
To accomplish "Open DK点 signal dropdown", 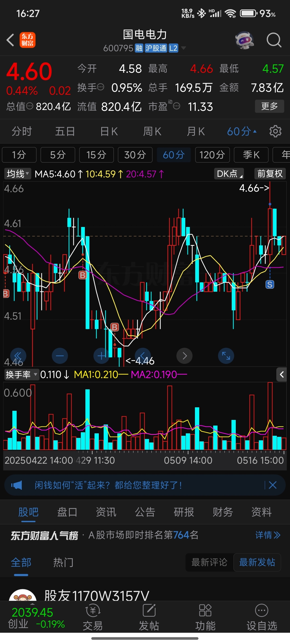I will [229, 174].
